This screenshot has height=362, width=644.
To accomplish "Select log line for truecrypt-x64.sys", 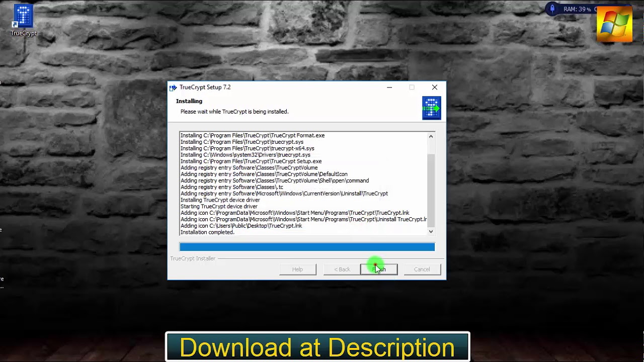I will coord(248,149).
